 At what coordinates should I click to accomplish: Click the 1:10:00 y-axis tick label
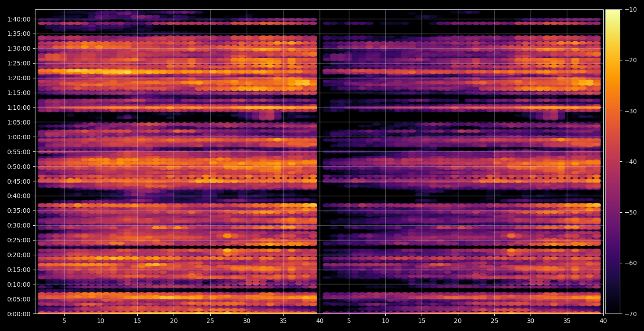coord(19,107)
